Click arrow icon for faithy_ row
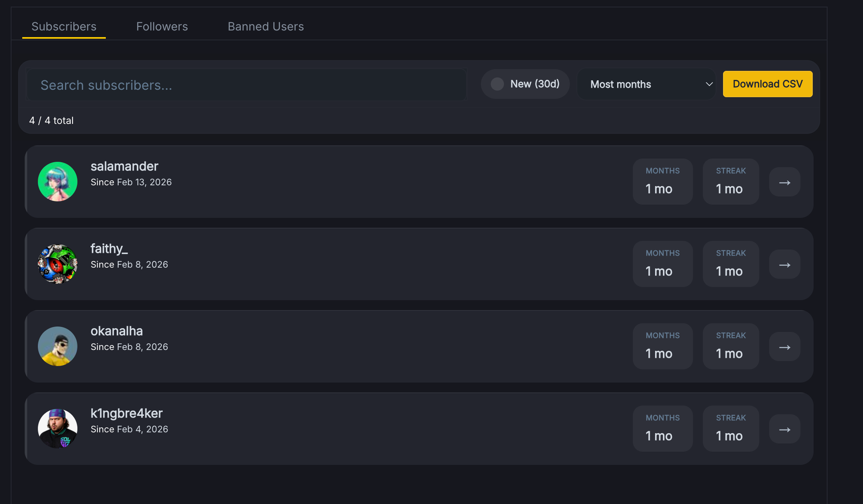The width and height of the screenshot is (863, 504). 784,265
